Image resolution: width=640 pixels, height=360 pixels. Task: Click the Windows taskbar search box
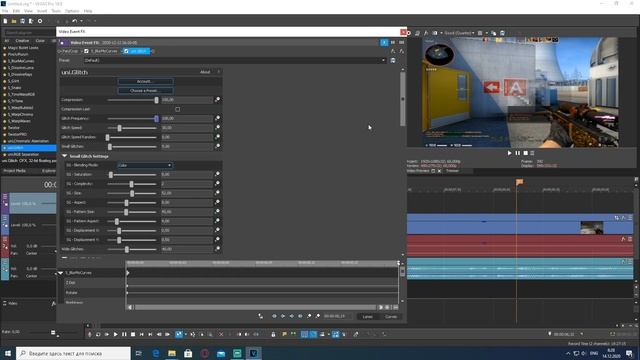pyautogui.click(x=73, y=353)
